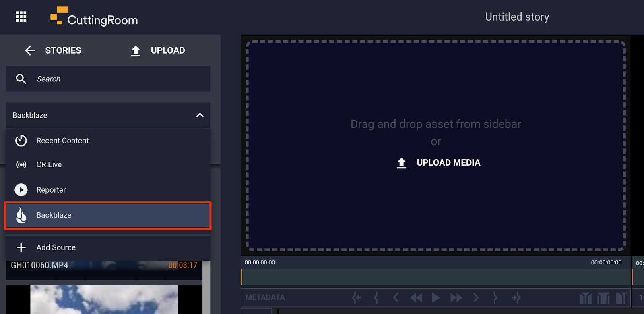This screenshot has width=644, height=314.
Task: Click the clouds video thumbnail
Action: coord(104,299)
